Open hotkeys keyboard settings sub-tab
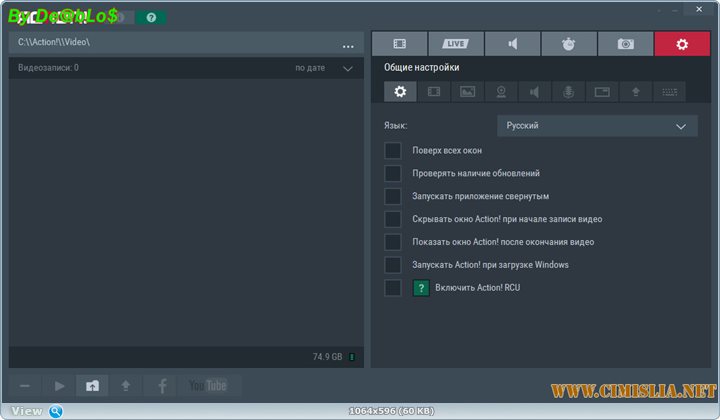The height and width of the screenshot is (420, 720). coord(669,92)
